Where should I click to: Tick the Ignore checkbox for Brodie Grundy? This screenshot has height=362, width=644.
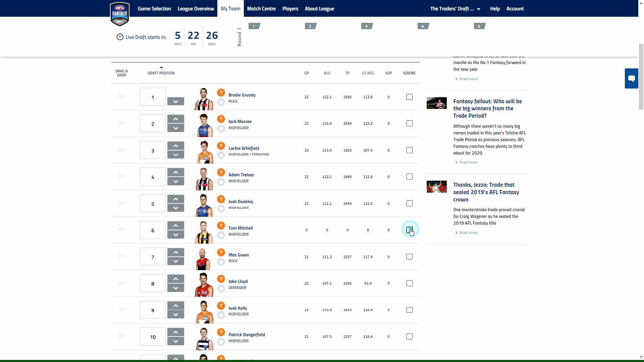click(x=409, y=97)
